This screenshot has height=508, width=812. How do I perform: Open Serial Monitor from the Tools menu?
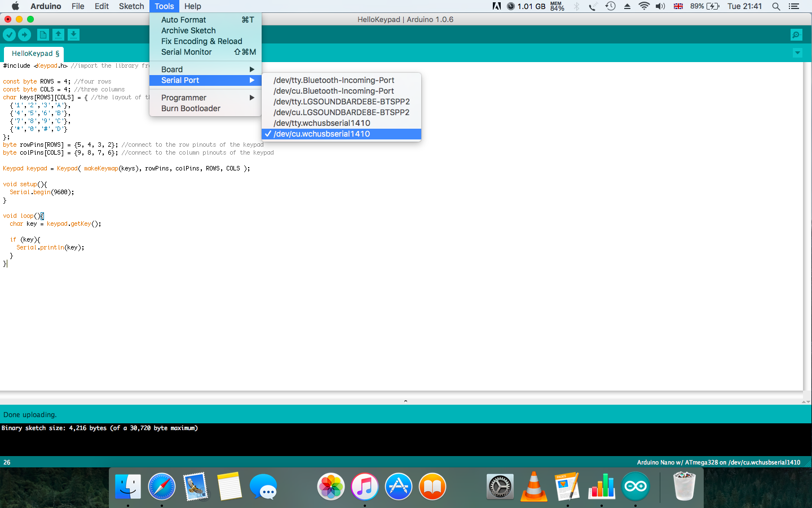(205, 52)
